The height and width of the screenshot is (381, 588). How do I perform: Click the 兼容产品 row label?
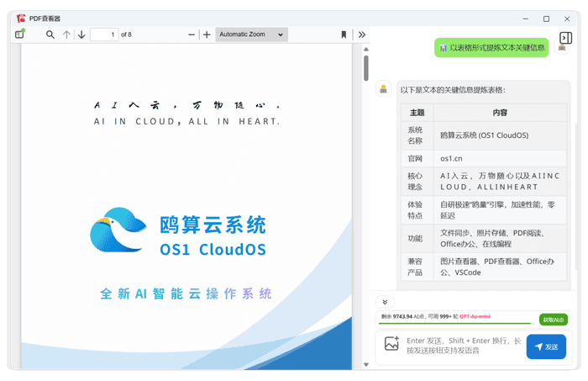point(415,267)
